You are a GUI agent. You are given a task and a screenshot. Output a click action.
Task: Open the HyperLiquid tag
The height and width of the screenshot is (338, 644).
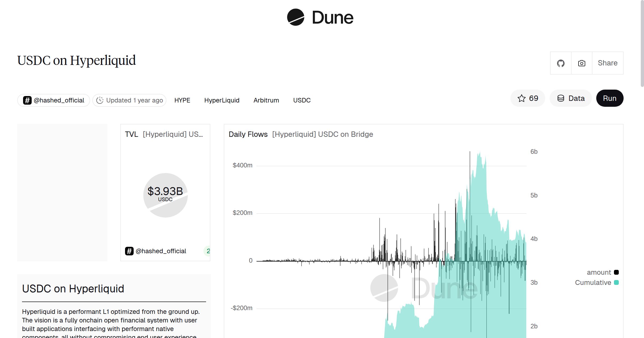click(222, 100)
